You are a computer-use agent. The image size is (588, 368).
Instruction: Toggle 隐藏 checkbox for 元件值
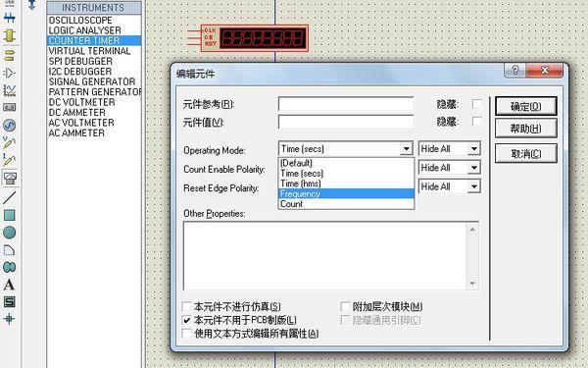point(476,122)
